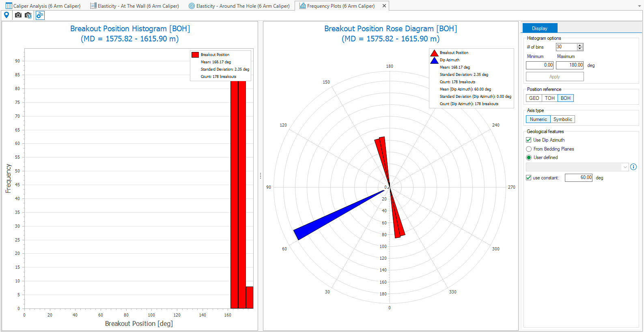Image resolution: width=644 pixels, height=332 pixels.
Task: Select the From Bedding Planes radio option
Action: (x=529, y=149)
